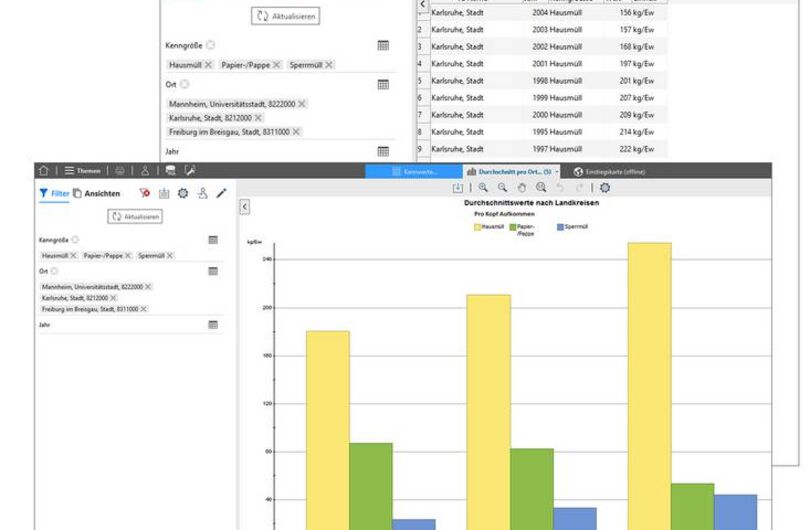Select the pan hand tool above the chart
Screen dimensions: 810x530
[522, 187]
